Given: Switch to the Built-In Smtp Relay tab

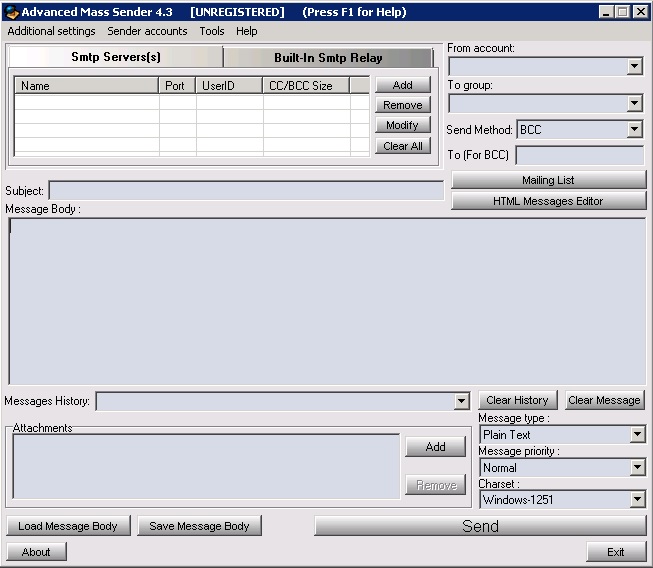Looking at the screenshot, I should pyautogui.click(x=328, y=57).
